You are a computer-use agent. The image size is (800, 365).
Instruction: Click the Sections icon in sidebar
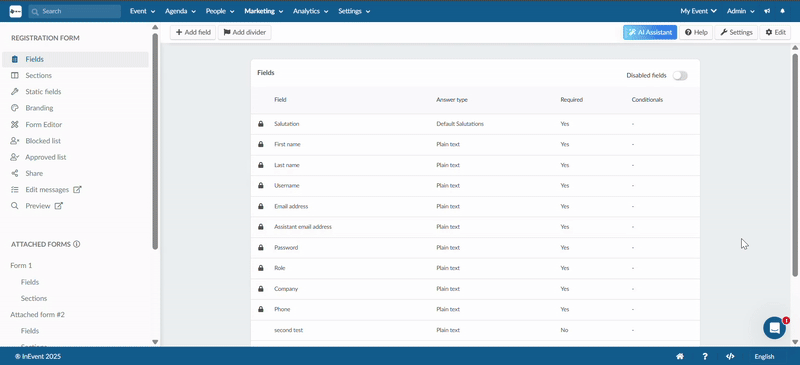(15, 76)
